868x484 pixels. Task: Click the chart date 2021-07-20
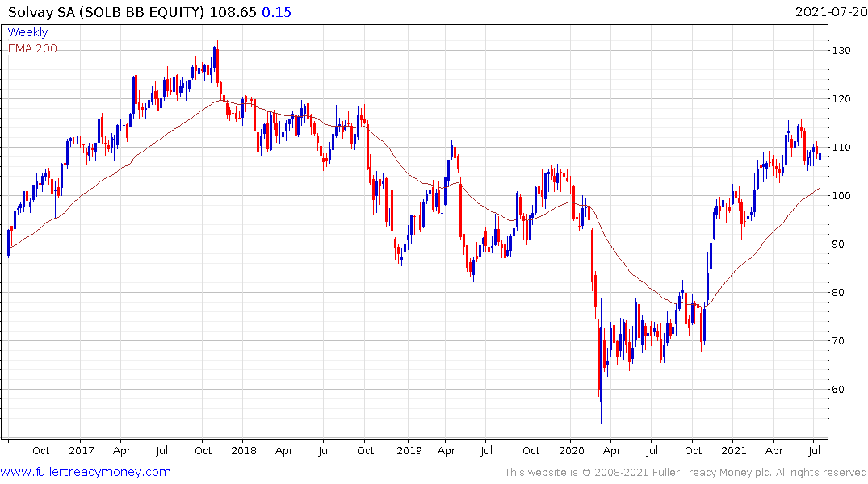tap(831, 11)
